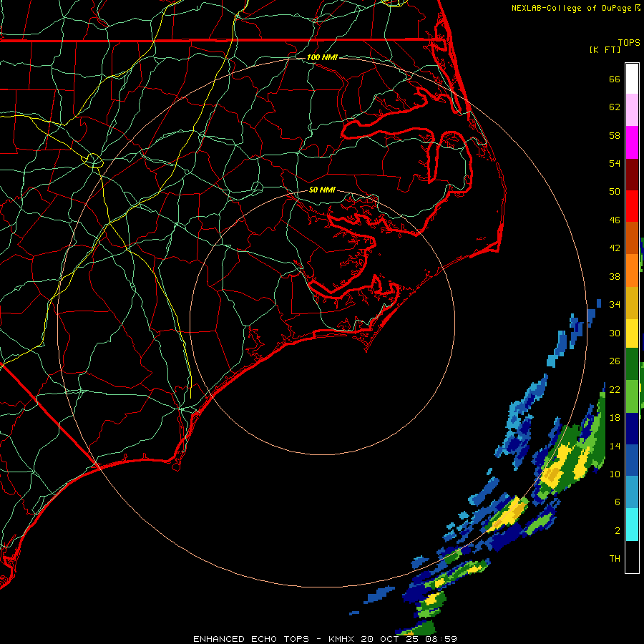
Task: Click the cyan 2 kft legend swatch
Action: click(632, 525)
